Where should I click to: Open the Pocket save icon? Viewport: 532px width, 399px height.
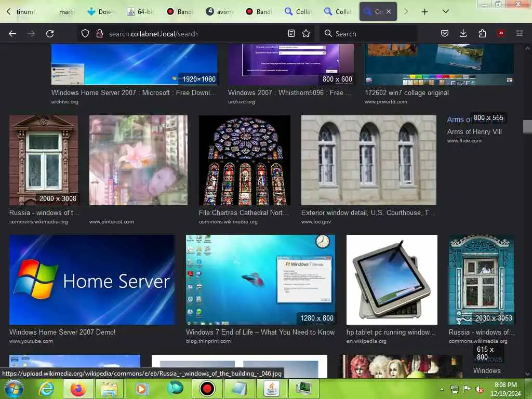445,34
